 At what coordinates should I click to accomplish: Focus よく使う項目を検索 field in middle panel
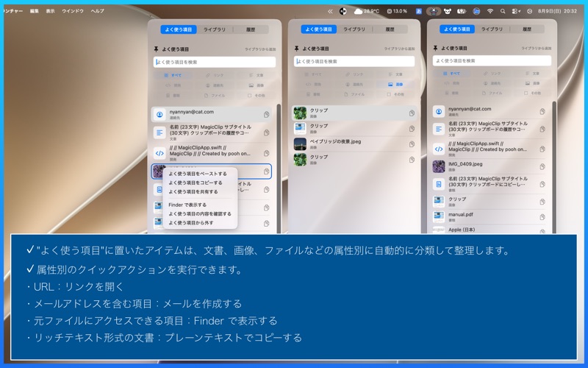coord(354,62)
